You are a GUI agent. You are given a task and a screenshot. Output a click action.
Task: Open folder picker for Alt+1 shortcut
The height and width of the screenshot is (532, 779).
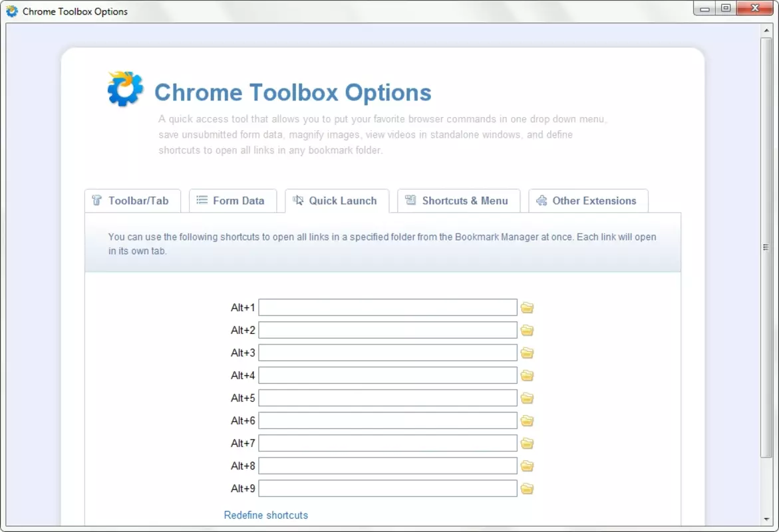(527, 308)
